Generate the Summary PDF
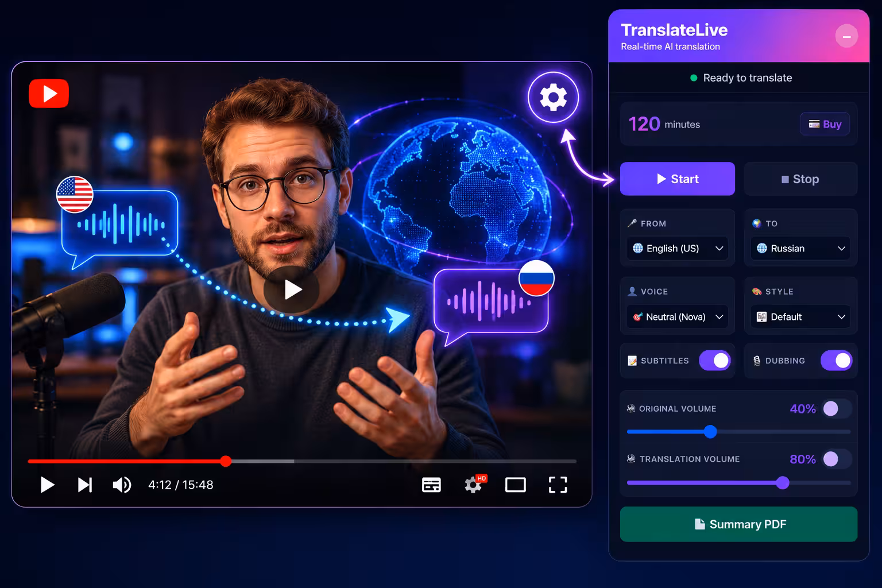Viewport: 882px width, 588px height. pyautogui.click(x=739, y=524)
